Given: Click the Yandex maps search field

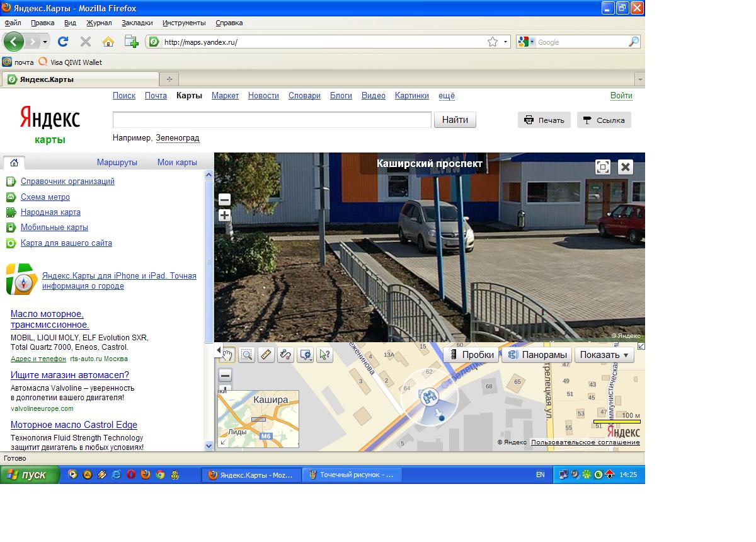Looking at the screenshot, I should pos(272,120).
